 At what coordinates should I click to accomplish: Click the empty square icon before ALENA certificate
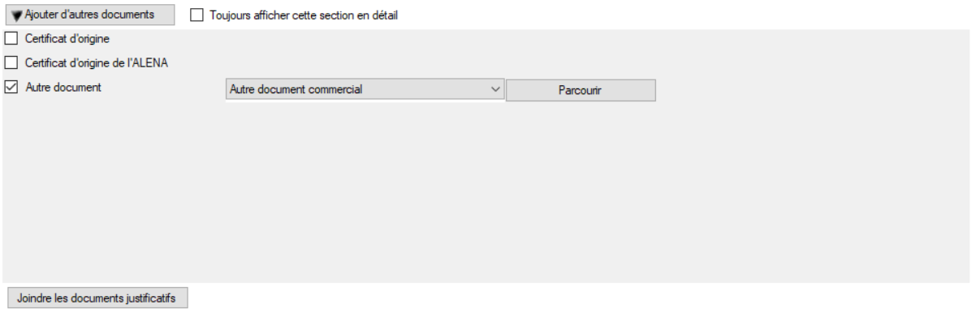pyautogui.click(x=11, y=62)
